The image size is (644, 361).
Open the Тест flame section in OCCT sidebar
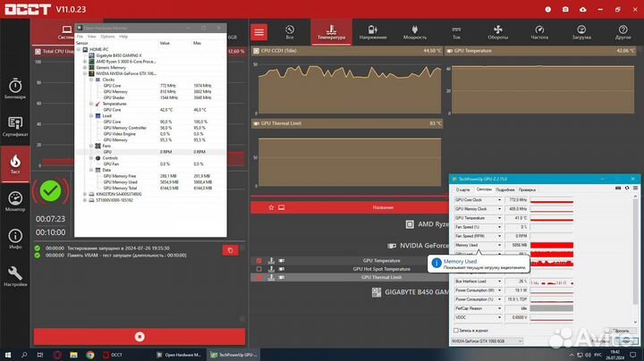(15, 164)
